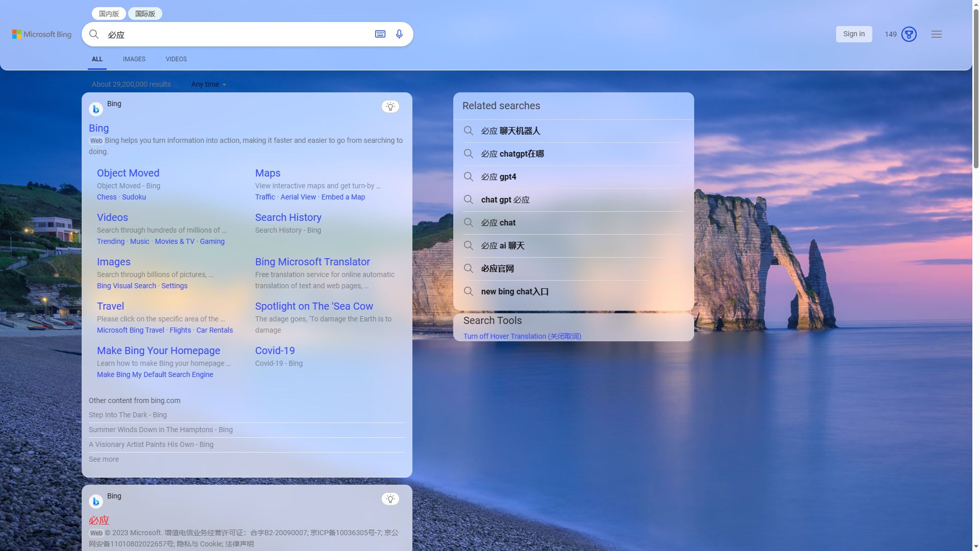
Task: Select the ALL results tab
Action: coord(97,59)
